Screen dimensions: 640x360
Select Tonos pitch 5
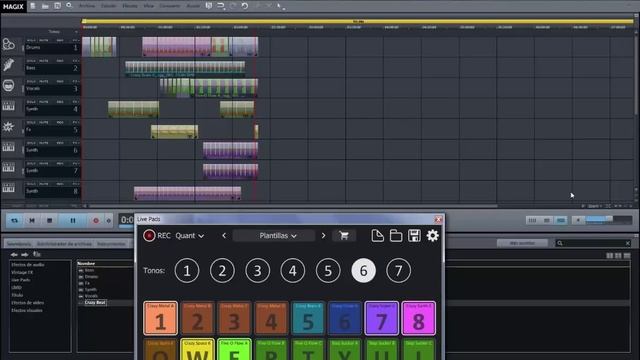tap(328, 271)
